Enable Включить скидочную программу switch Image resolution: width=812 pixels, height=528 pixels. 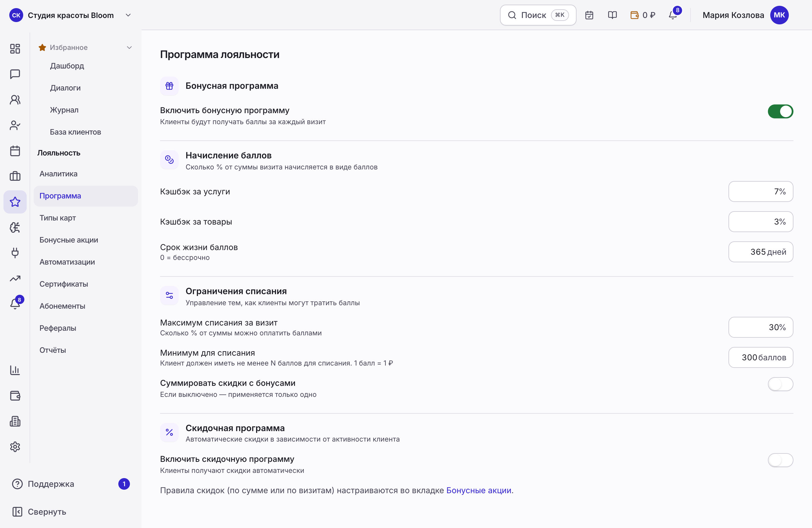click(x=780, y=460)
